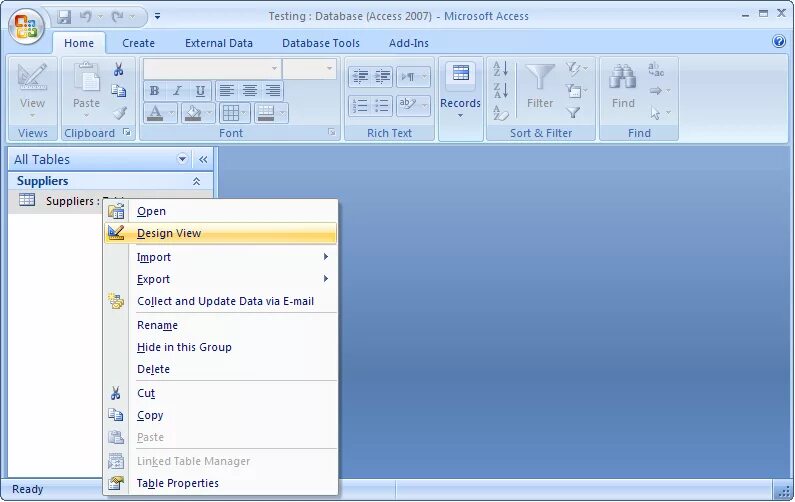Viewport: 795px width, 502px height.
Task: Open the Advanced filter options dropdown
Action: tap(576, 91)
